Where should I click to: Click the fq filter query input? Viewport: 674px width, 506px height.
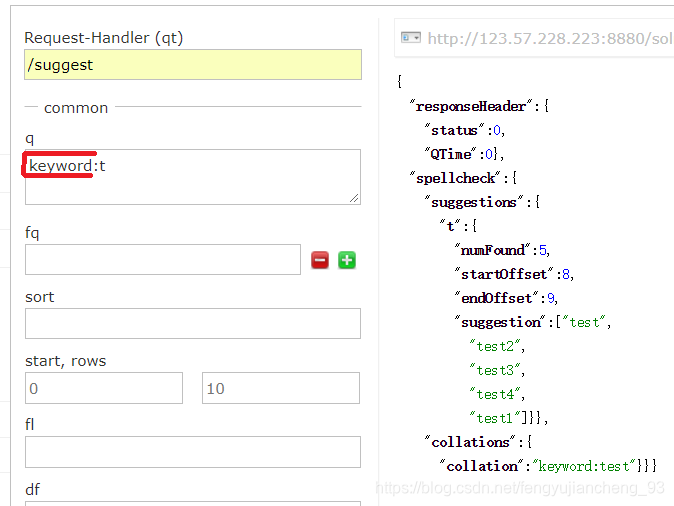[x=163, y=260]
